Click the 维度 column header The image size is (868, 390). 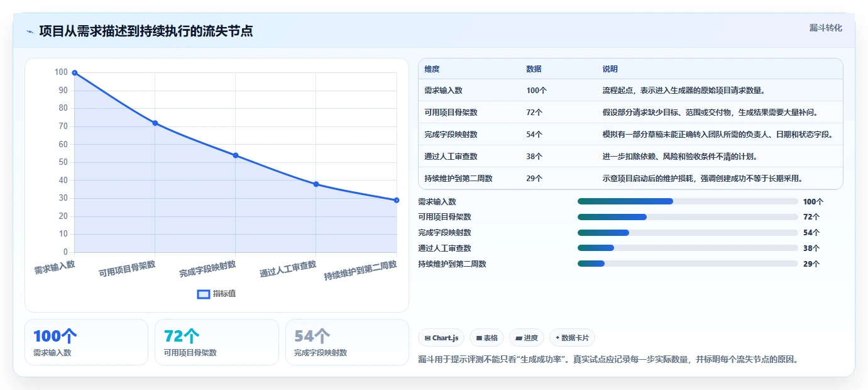432,69
